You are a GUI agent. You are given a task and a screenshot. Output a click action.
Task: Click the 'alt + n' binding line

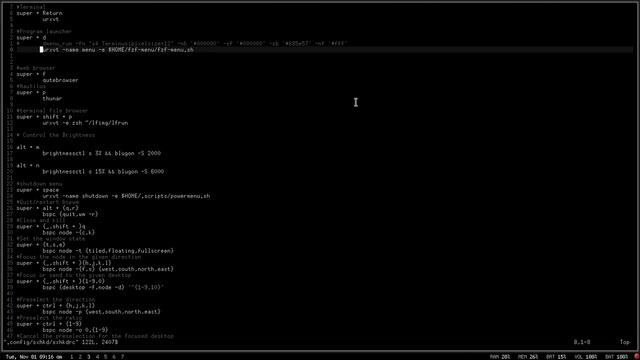(28, 166)
